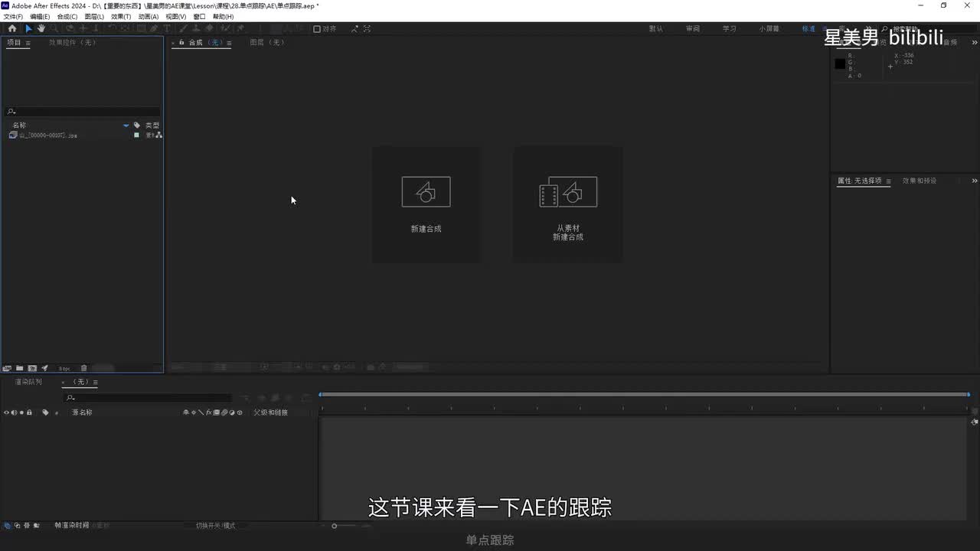The image size is (980, 551).
Task: Click the Interpret Footage icon in Project panel
Action: (x=7, y=368)
